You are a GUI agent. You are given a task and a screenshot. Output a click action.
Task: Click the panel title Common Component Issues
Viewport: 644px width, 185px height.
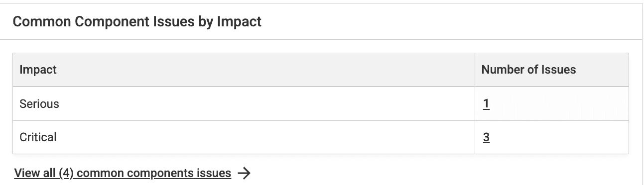pos(137,22)
